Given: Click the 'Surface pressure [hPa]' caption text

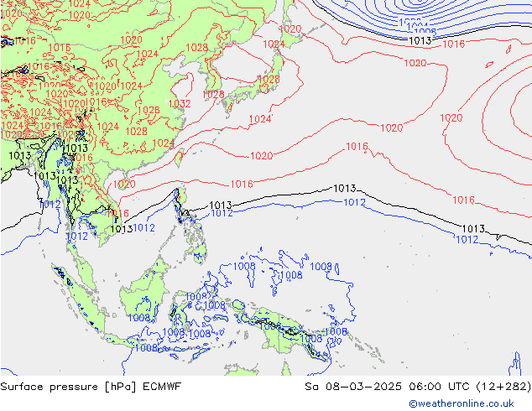Looking at the screenshot, I should pyautogui.click(x=69, y=387).
